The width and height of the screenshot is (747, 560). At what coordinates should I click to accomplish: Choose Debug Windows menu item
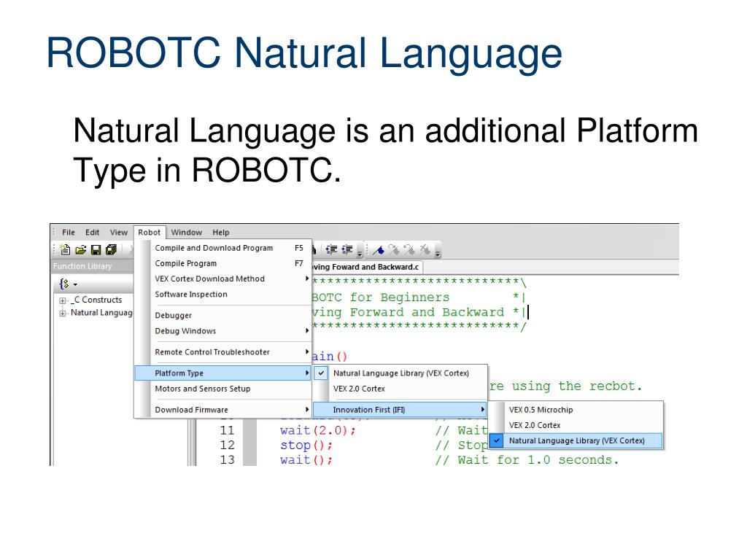(223, 331)
